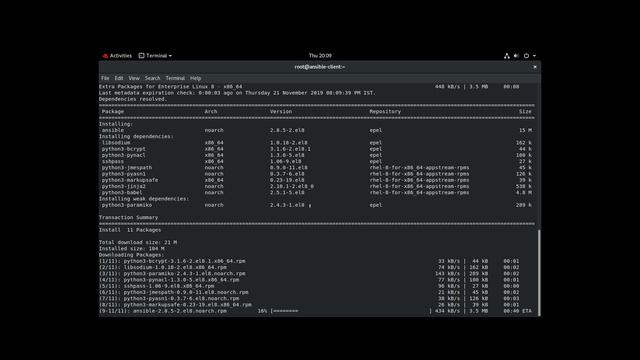
Task: Click the 'python3-markupsafe' package row
Action: [x=316, y=180]
